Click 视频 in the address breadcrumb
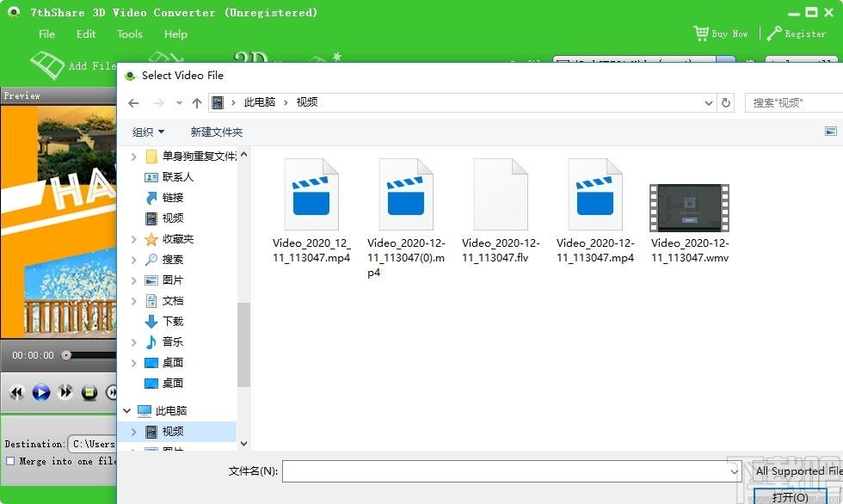The width and height of the screenshot is (843, 504). (307, 102)
